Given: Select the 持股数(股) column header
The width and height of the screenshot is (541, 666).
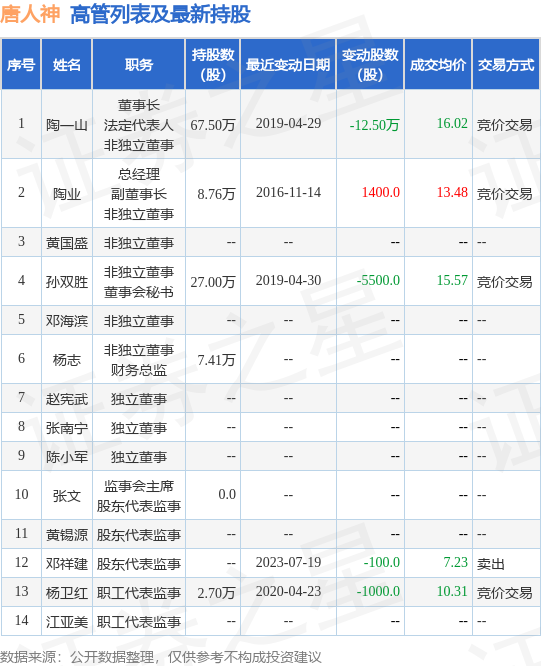Looking at the screenshot, I should (x=213, y=65).
